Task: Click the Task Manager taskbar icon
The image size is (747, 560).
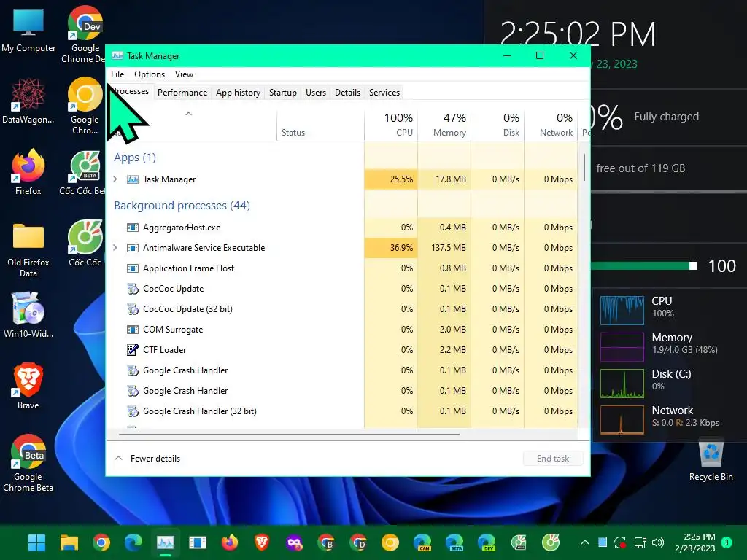Action: [x=166, y=542]
